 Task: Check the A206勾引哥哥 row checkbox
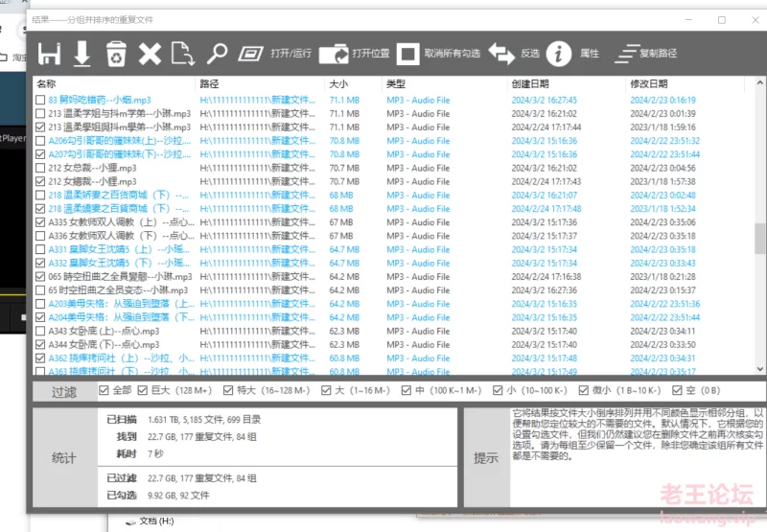click(40, 141)
